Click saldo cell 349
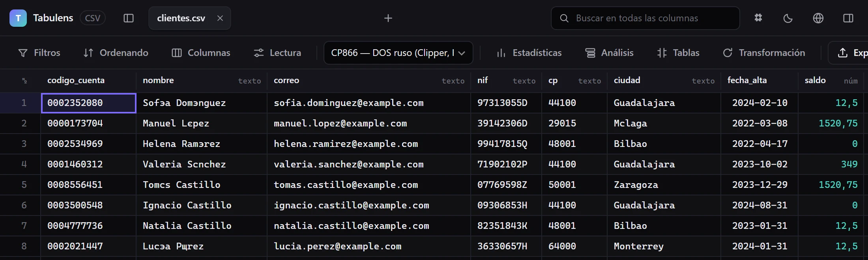The image size is (868, 260). [831, 165]
